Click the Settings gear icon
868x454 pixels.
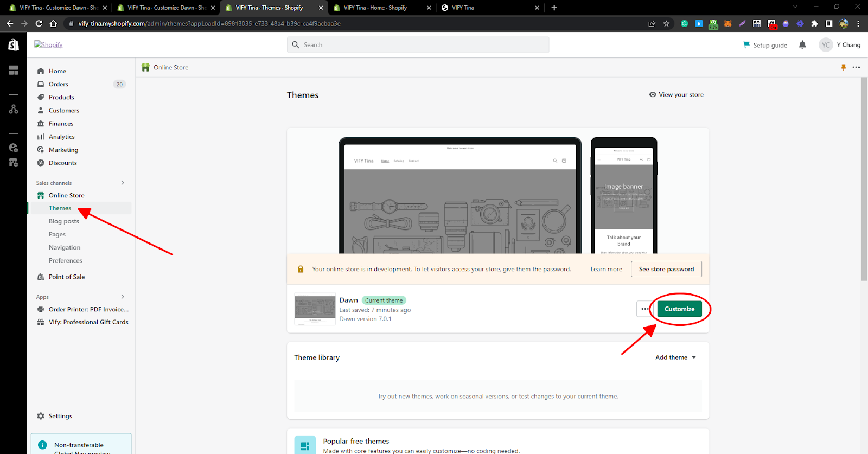click(x=41, y=416)
